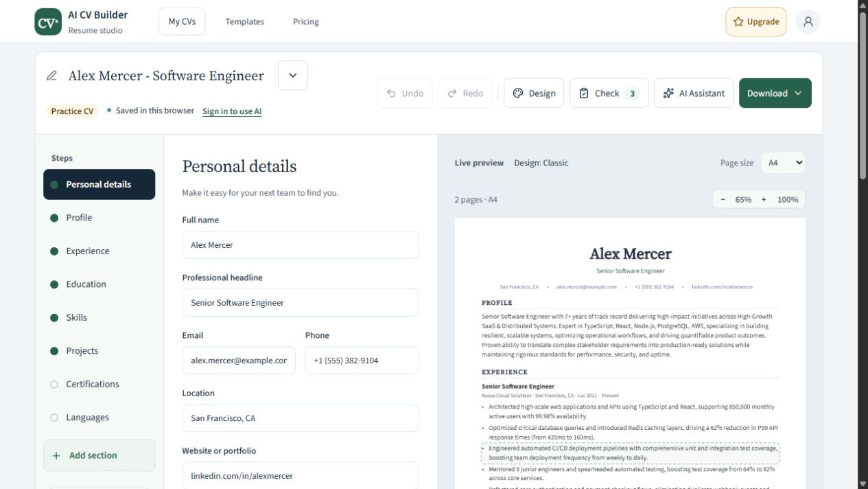Select the highlighted CI/CD bullet in preview
868x489 pixels.
630,453
